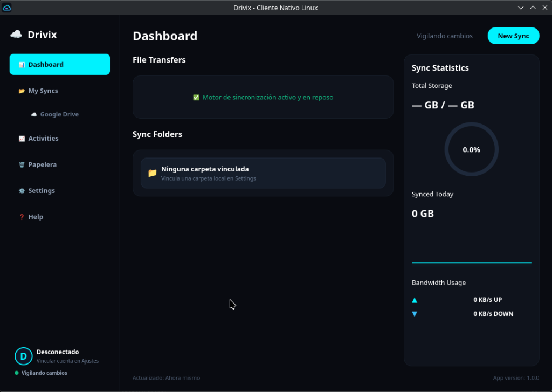Viewport: 552px width, 392px height.
Task: Click the '0 GB' synced today value
Action: (423, 214)
